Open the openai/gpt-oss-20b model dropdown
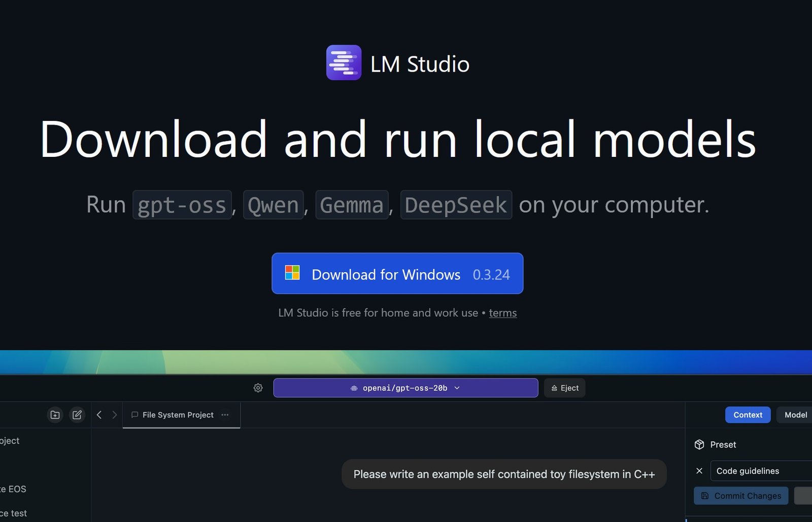 pyautogui.click(x=405, y=388)
